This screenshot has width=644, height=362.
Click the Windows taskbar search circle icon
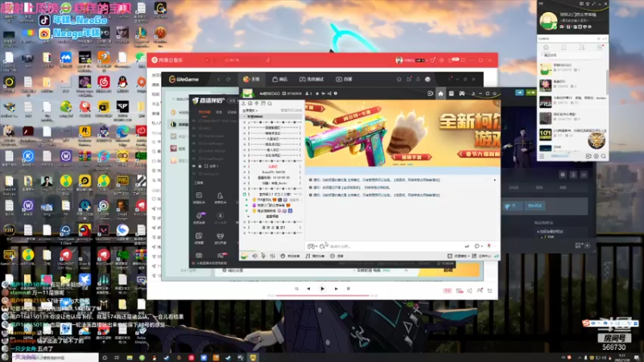pyautogui.click(x=105, y=358)
